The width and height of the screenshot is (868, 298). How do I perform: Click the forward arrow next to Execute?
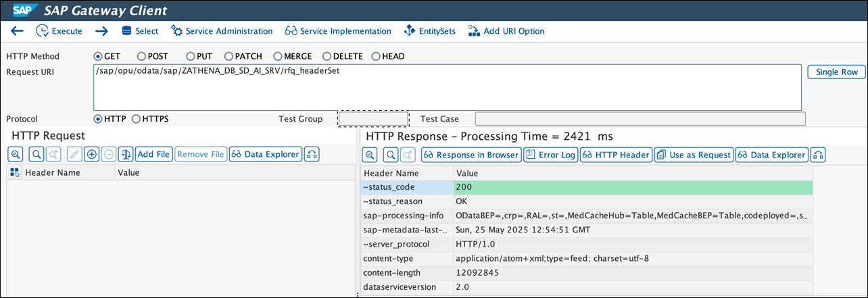coord(101,31)
